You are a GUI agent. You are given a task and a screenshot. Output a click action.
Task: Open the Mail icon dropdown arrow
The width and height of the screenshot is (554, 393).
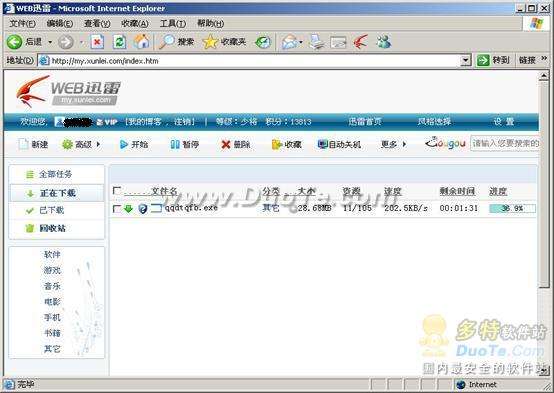(301, 42)
